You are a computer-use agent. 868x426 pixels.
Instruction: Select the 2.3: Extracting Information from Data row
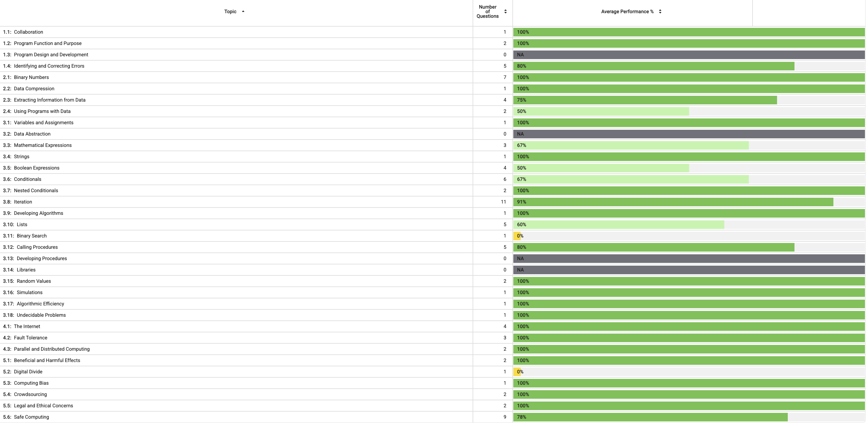click(50, 100)
